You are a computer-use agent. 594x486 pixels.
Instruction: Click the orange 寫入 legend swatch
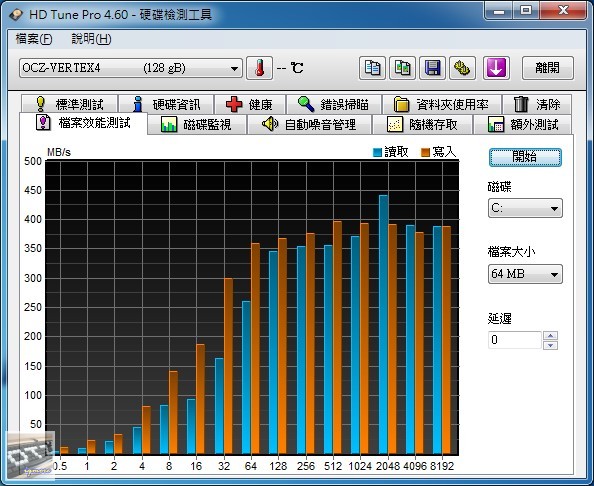425,152
